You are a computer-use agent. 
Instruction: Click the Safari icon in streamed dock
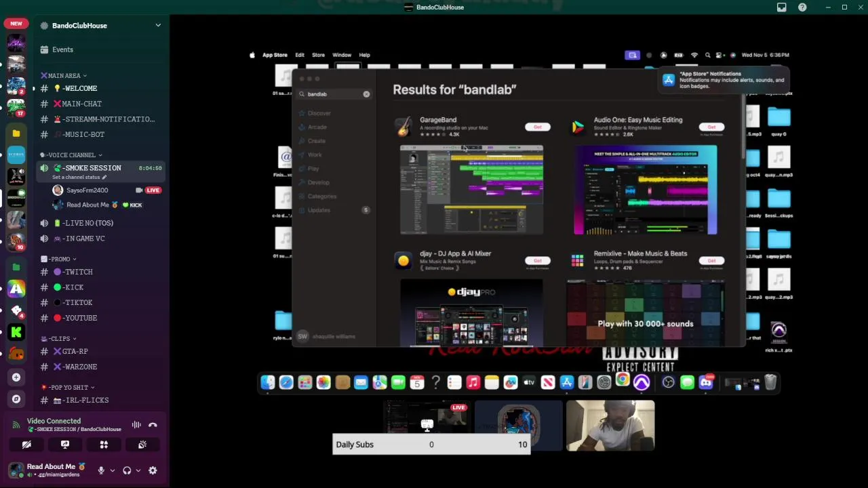click(286, 383)
